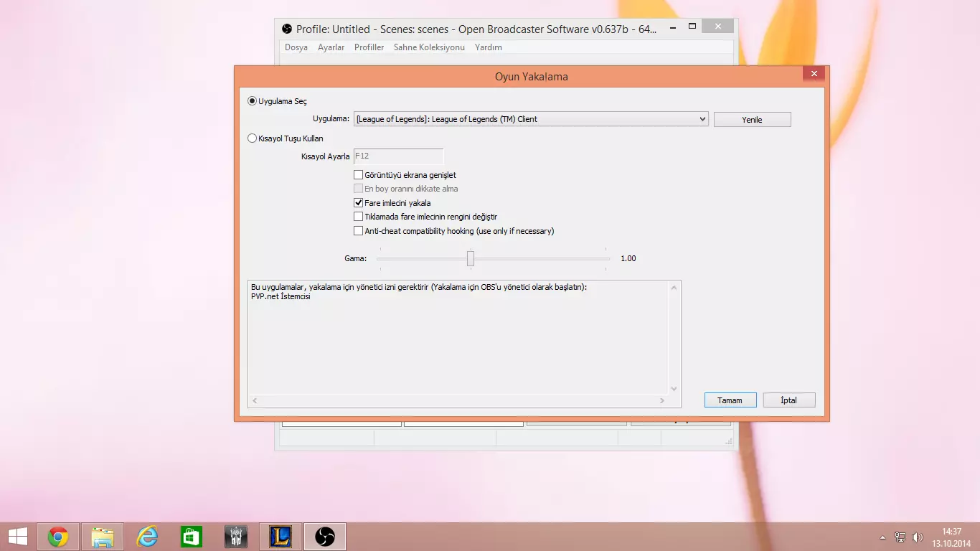Click the Uygulama: label
Viewport: 980px width, 551px height.
331,119
